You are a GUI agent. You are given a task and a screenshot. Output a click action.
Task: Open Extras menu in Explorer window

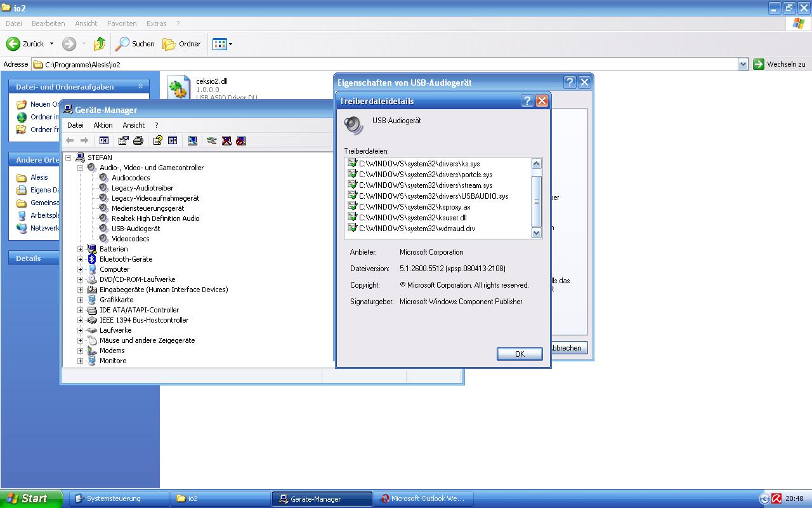157,23
